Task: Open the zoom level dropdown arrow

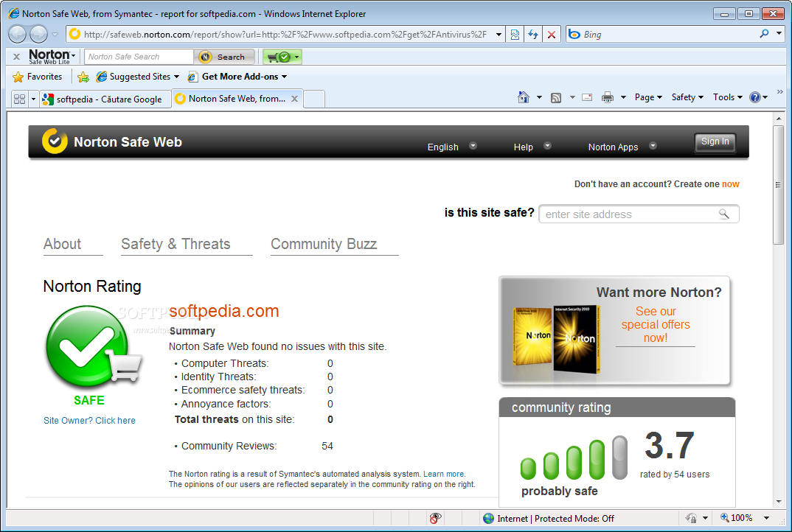Action: coord(766,518)
